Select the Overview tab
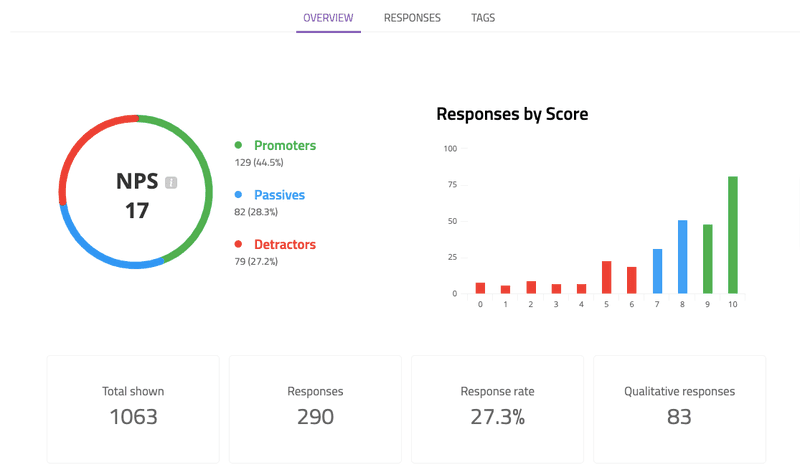Viewport: 800px width, 475px height. (328, 18)
